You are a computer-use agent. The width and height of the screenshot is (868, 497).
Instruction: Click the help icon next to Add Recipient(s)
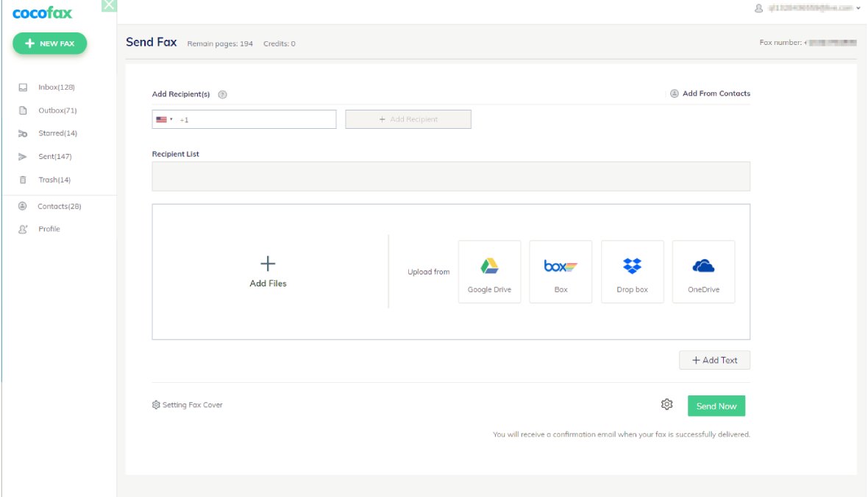tap(222, 94)
